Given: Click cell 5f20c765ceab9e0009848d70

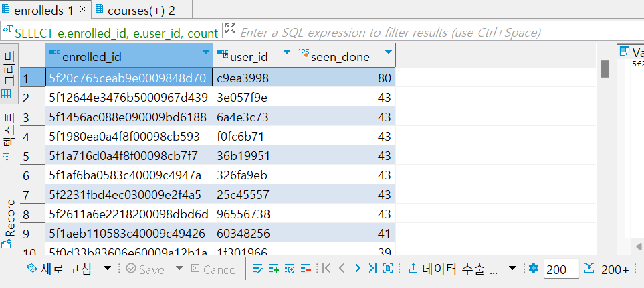Looking at the screenshot, I should pyautogui.click(x=129, y=78).
